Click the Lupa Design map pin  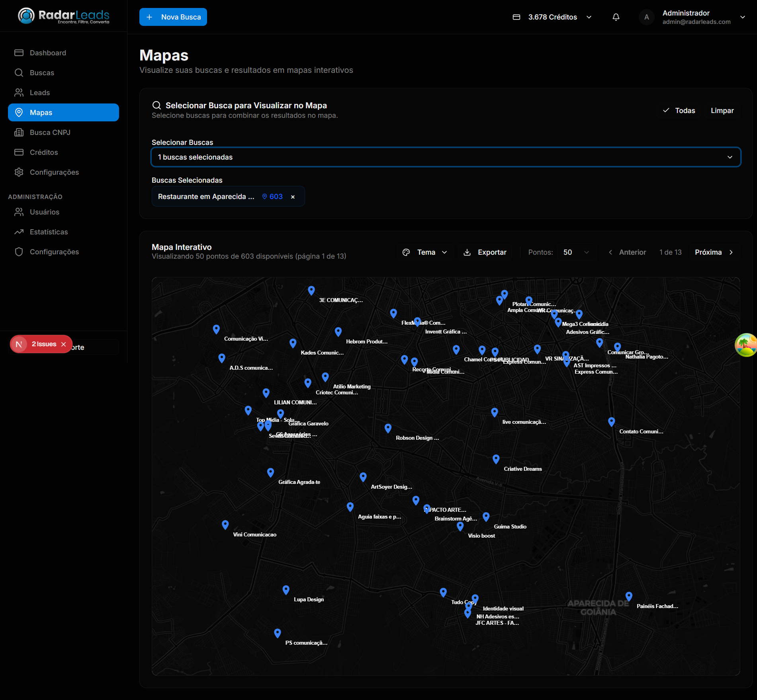click(286, 590)
